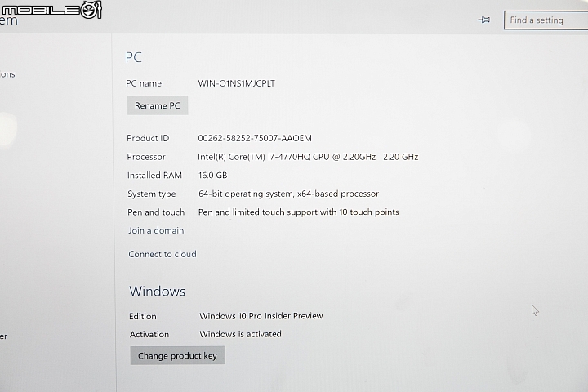
Task: Click the 'Windows is activated' status text
Action: [x=240, y=334]
